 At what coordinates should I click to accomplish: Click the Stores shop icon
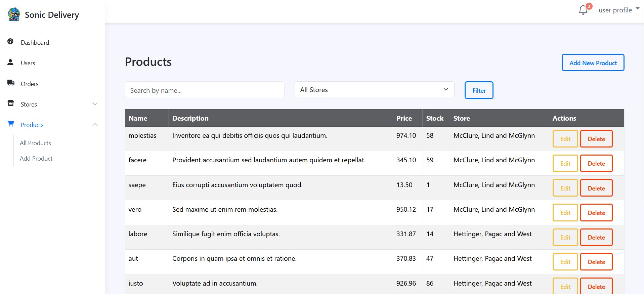11,103
